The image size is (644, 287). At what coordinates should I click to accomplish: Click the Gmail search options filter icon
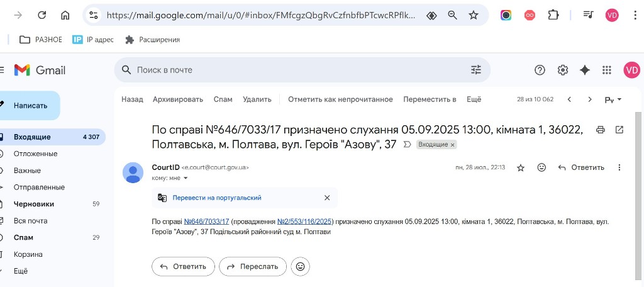pyautogui.click(x=476, y=70)
